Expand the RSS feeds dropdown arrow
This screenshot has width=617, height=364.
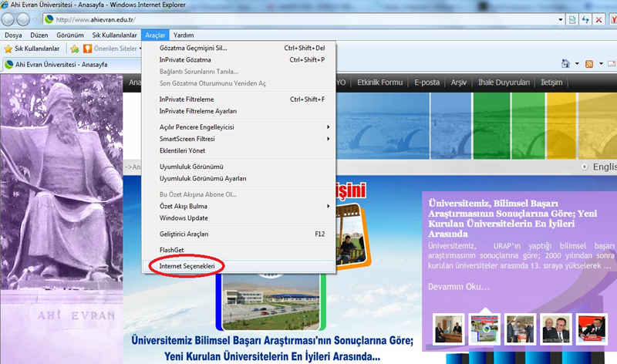tap(601, 63)
